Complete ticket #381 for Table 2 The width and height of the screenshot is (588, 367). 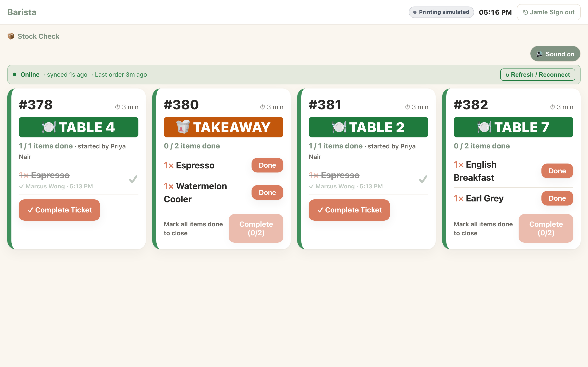pyautogui.click(x=349, y=210)
